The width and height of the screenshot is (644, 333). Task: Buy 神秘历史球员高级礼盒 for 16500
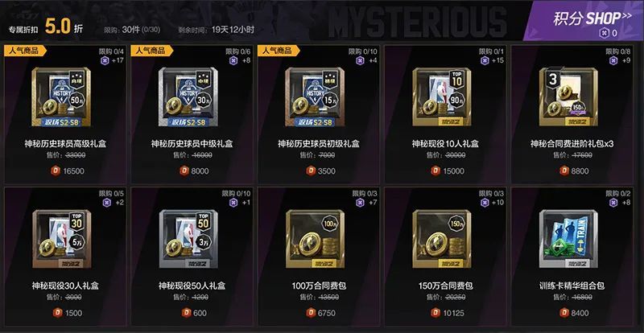pos(68,171)
